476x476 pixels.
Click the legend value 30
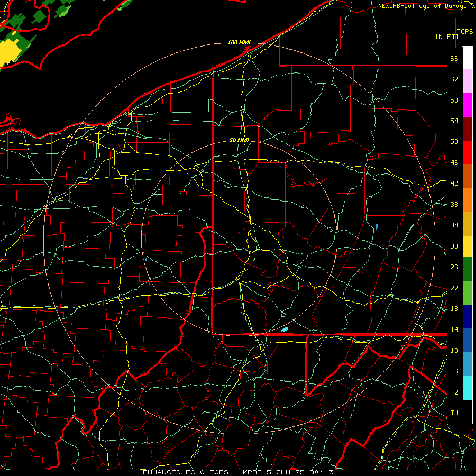[454, 246]
